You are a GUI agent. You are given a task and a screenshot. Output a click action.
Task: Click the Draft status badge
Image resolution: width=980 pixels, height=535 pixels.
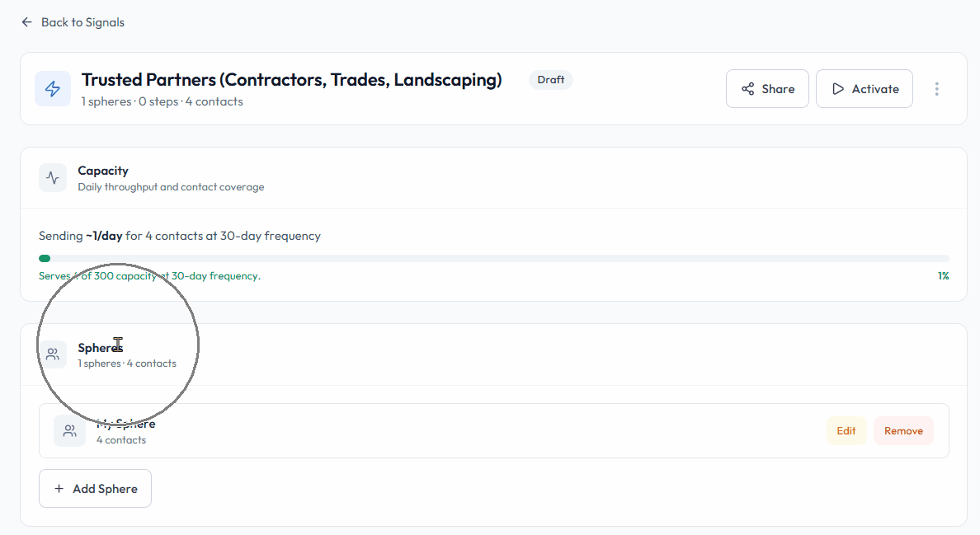pos(551,80)
